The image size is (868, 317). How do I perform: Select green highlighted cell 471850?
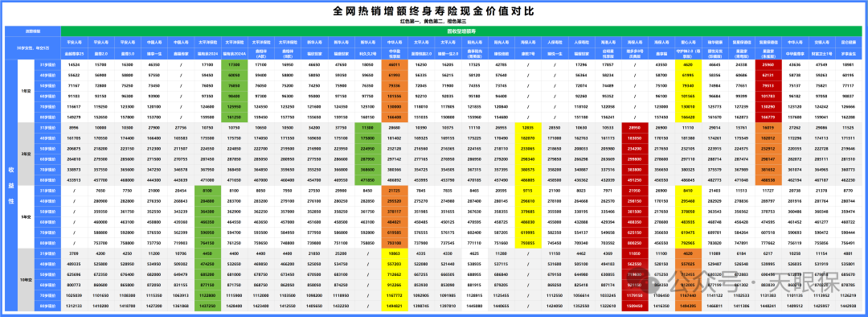point(368,179)
